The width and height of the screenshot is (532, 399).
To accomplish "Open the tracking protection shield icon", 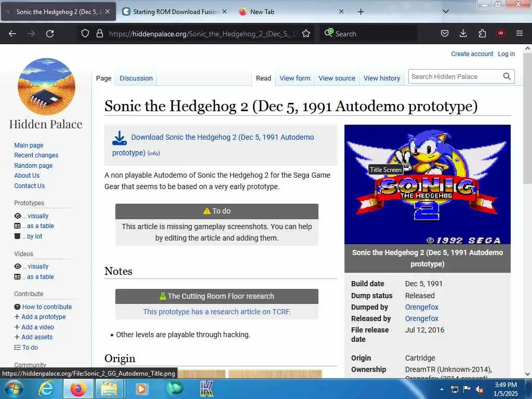I will click(85, 33).
